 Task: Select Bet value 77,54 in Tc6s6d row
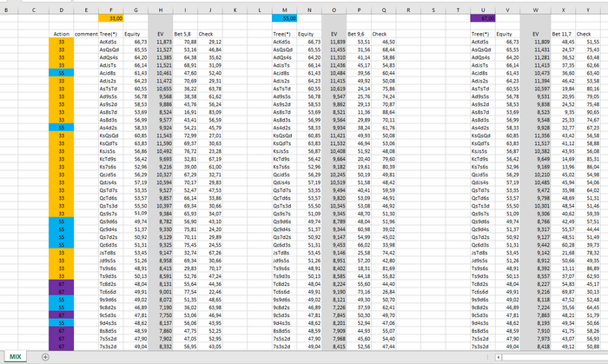coord(185,292)
